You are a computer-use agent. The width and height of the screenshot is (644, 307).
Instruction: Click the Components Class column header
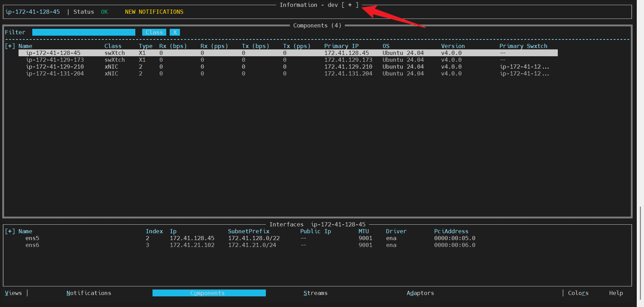tap(113, 46)
